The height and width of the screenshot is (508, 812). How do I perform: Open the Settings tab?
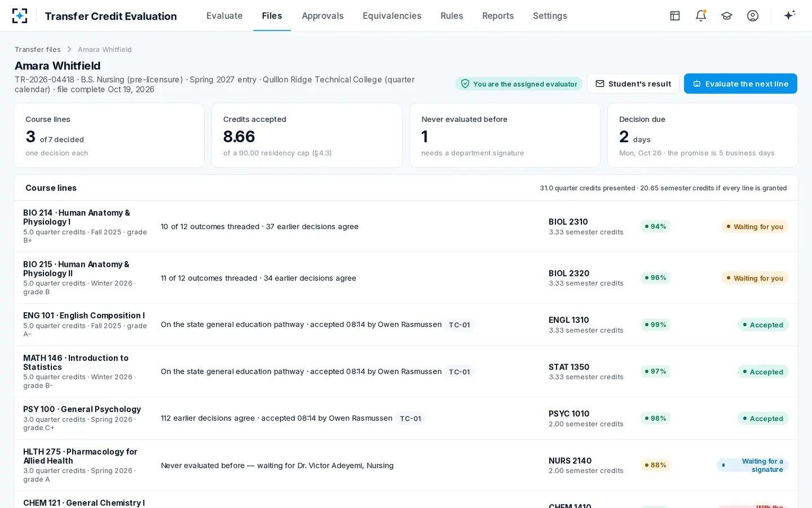tap(550, 16)
